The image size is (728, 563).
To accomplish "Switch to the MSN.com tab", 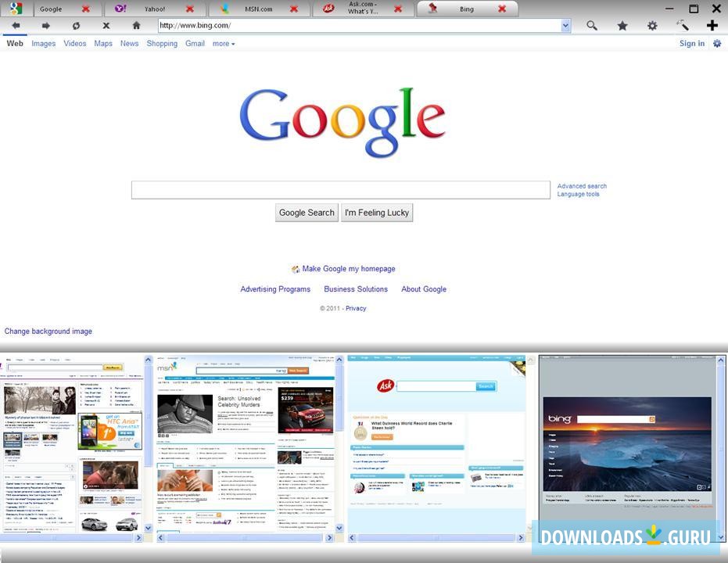I will click(x=259, y=9).
